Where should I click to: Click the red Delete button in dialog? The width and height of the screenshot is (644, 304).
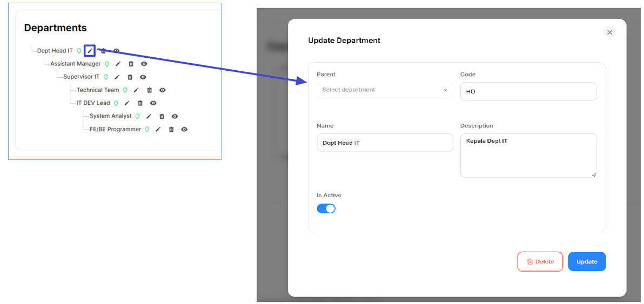540,261
